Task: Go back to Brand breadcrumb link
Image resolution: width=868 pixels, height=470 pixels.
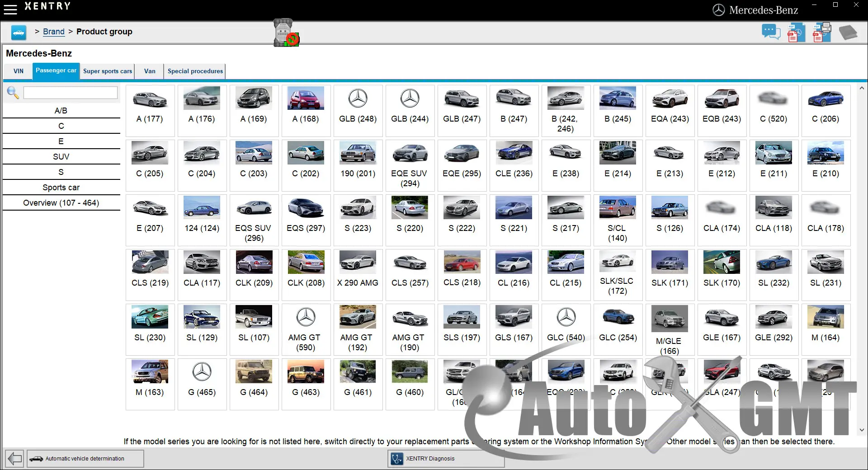Action: 54,32
